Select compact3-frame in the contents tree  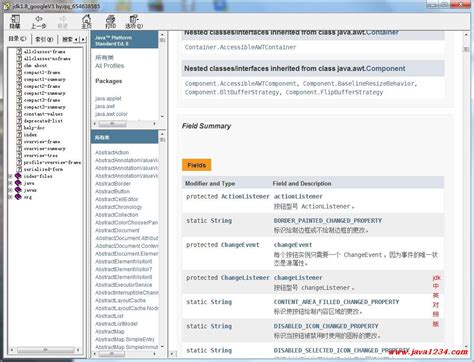click(42, 100)
